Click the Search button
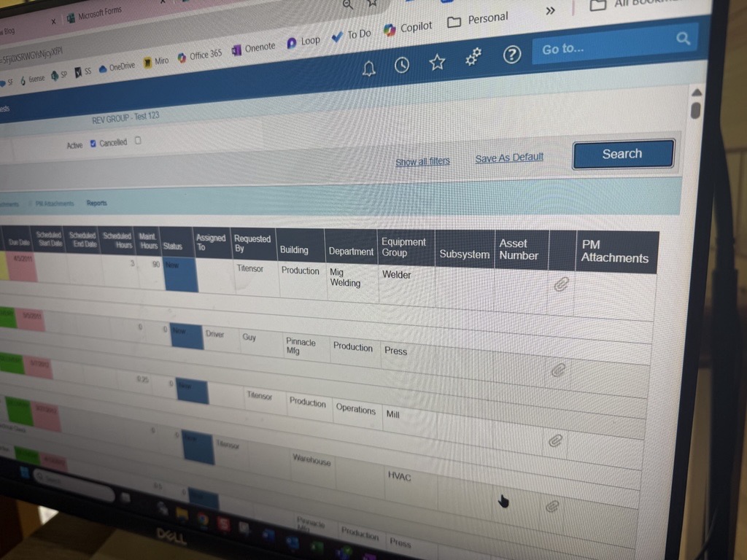Viewport: 747px width, 560px height. [623, 154]
